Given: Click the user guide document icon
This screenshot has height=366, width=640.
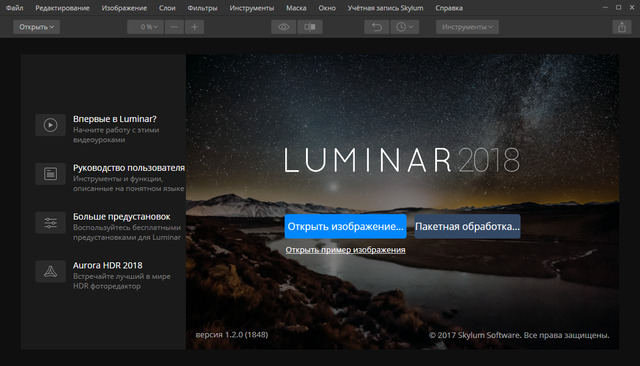Looking at the screenshot, I should point(51,174).
